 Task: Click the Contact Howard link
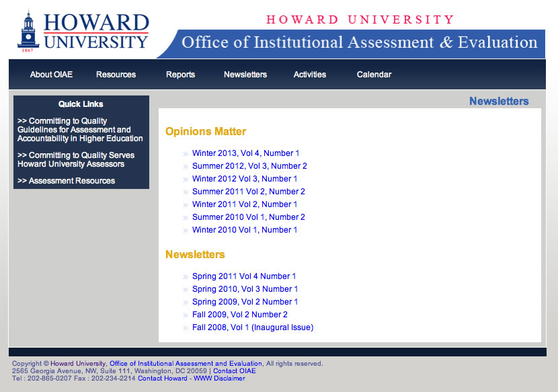162,379
